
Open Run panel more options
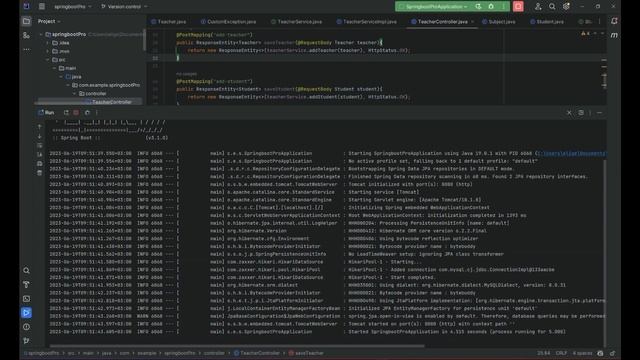pyautogui.click(x=590, y=113)
